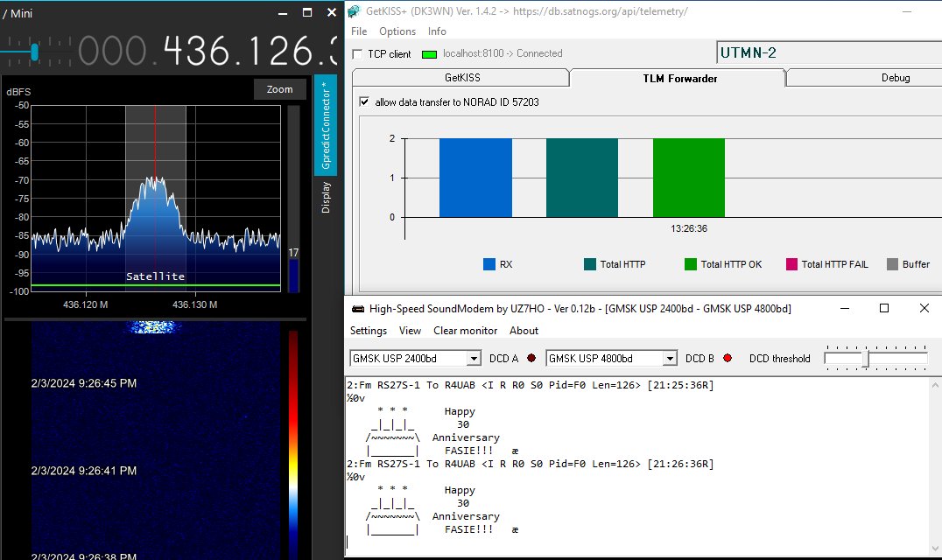This screenshot has width=942, height=560.
Task: Click the SoundModem title bar icon
Action: pyautogui.click(x=358, y=309)
